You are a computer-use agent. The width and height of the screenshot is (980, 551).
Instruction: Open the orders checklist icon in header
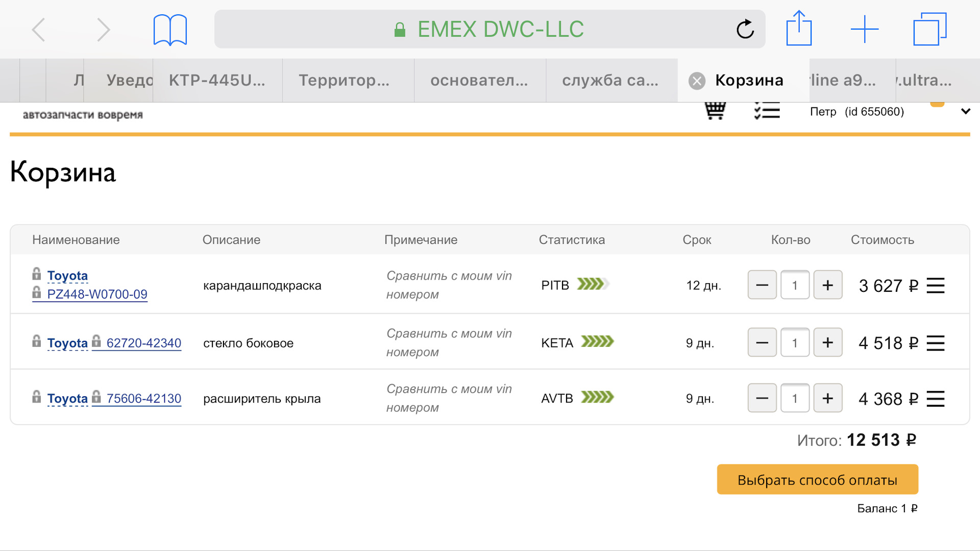coord(767,111)
